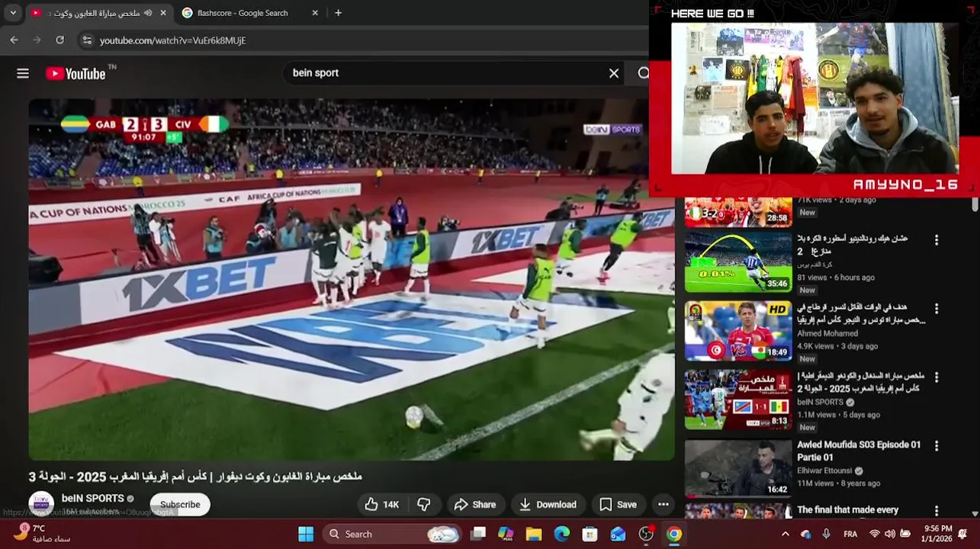Click the Ahmed Mohamed channel name

[827, 333]
